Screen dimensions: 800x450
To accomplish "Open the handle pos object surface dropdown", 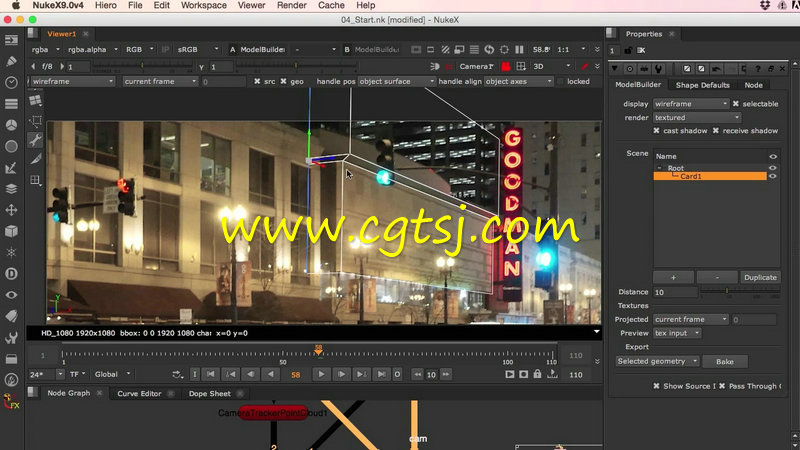I will 396,81.
